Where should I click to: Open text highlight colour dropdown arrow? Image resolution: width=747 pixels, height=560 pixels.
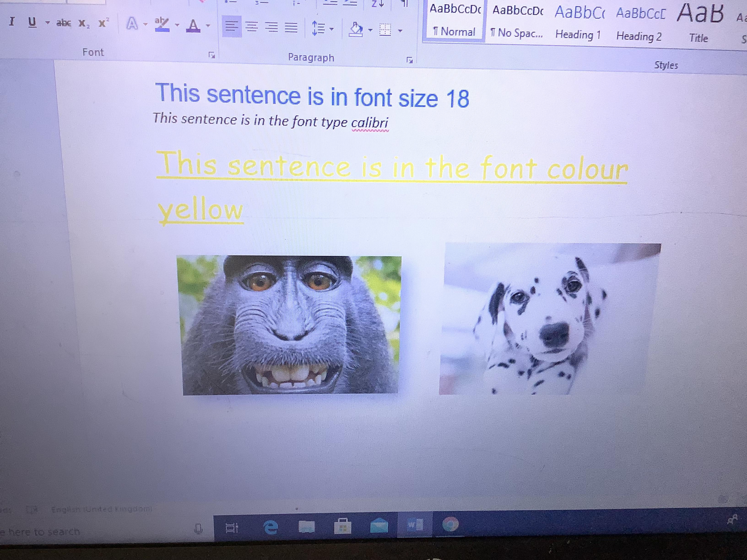177,25
